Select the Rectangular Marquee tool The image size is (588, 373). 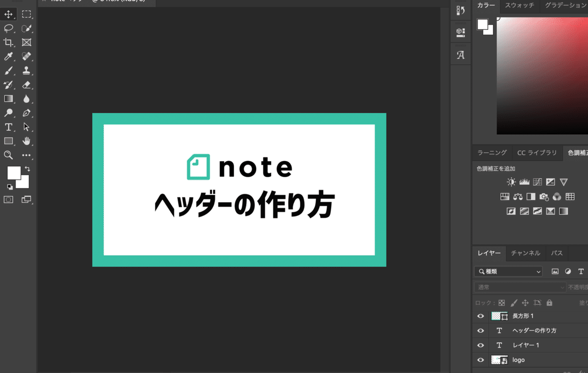point(26,14)
